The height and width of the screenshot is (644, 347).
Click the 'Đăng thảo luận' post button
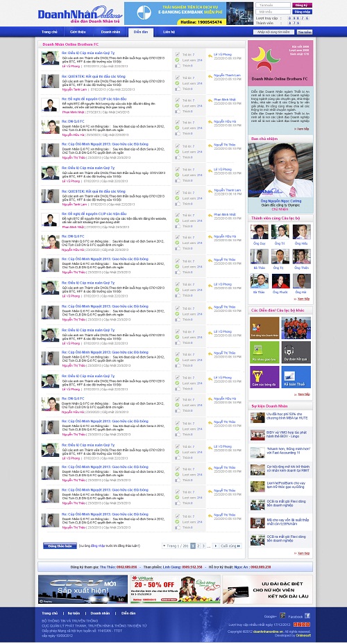click(60, 546)
